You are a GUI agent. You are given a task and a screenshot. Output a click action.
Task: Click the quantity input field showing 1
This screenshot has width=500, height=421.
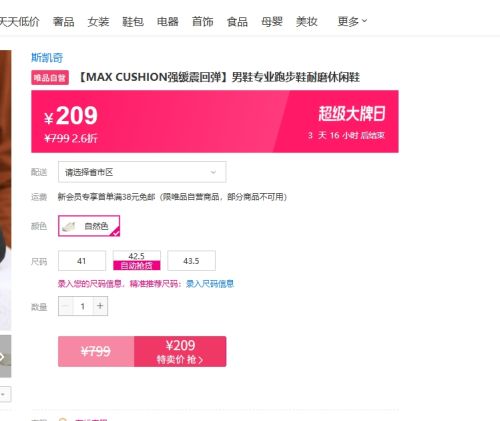(83, 306)
